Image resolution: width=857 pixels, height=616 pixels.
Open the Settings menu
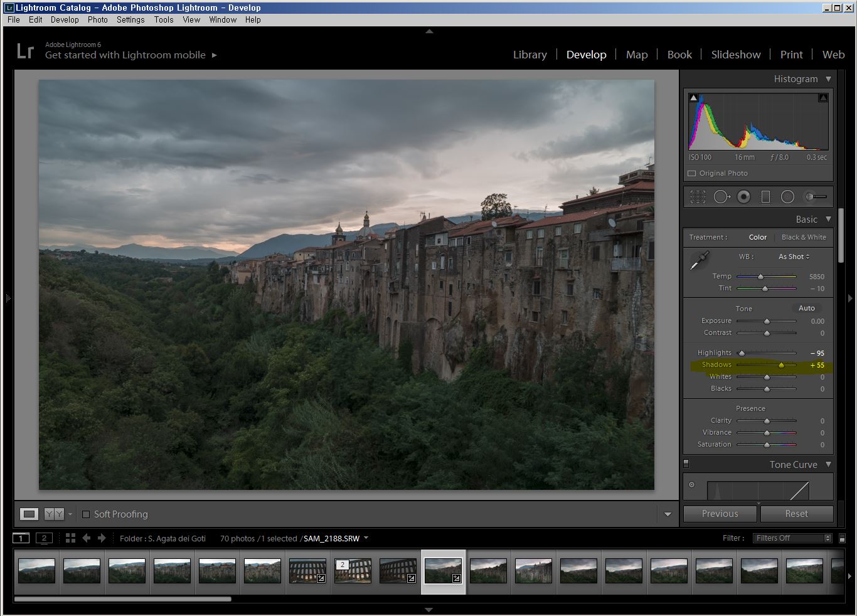point(130,19)
